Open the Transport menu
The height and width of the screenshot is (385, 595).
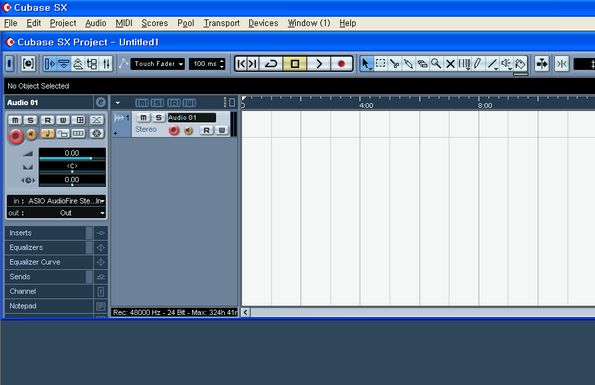[x=222, y=23]
